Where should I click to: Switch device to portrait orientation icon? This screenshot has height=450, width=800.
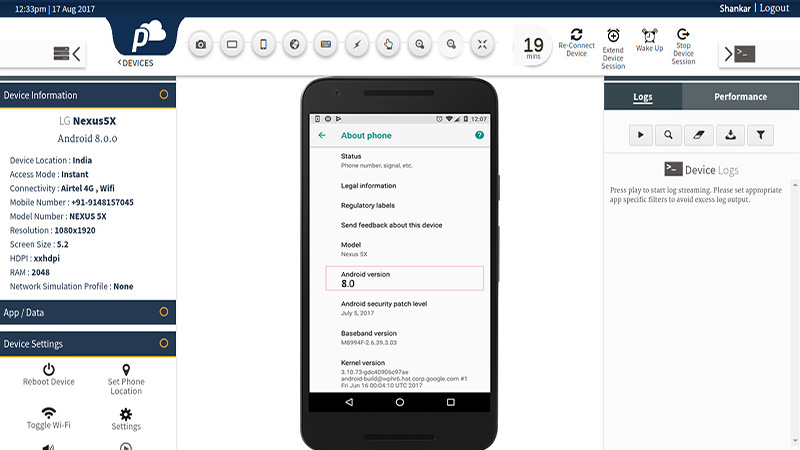coord(263,44)
